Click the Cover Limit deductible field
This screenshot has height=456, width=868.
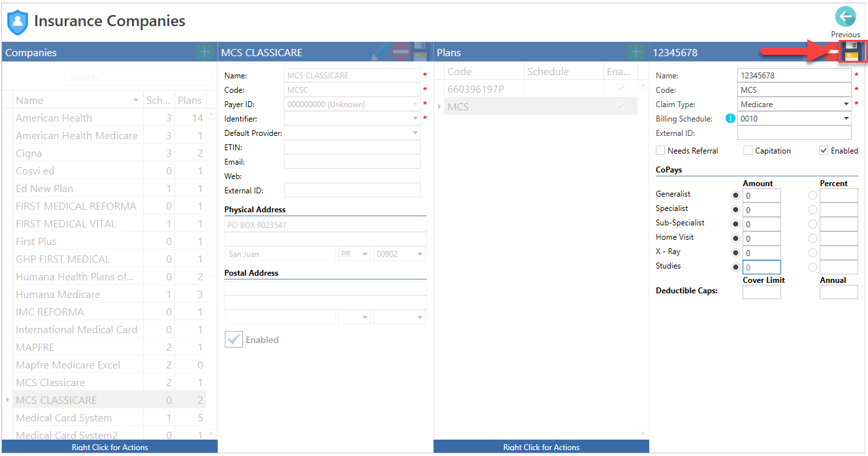[762, 292]
